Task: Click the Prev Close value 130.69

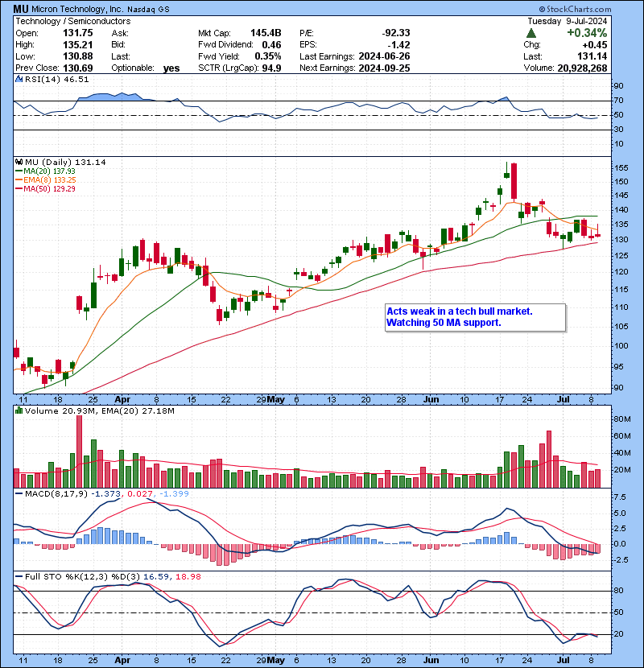Action: (x=77, y=68)
